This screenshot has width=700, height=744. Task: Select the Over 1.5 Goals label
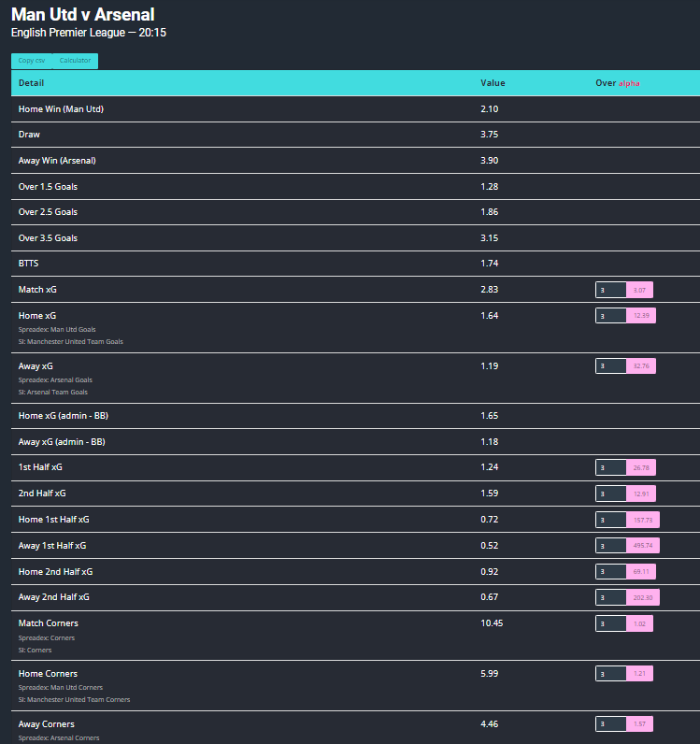[48, 187]
